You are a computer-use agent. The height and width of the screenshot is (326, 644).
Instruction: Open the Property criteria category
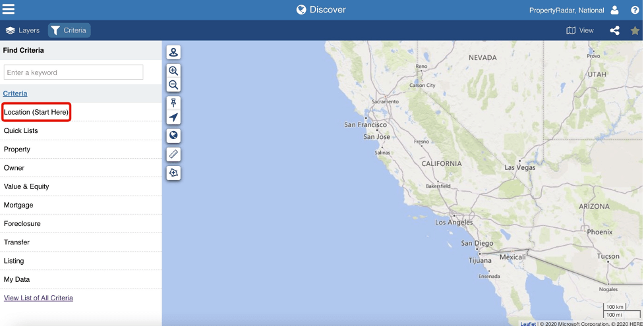click(x=81, y=149)
